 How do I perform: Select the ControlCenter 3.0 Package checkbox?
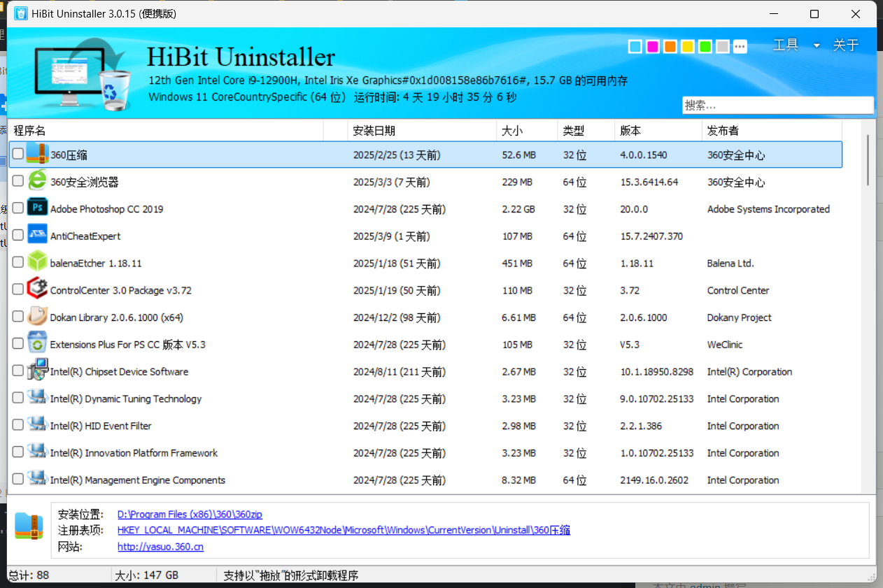pyautogui.click(x=18, y=289)
